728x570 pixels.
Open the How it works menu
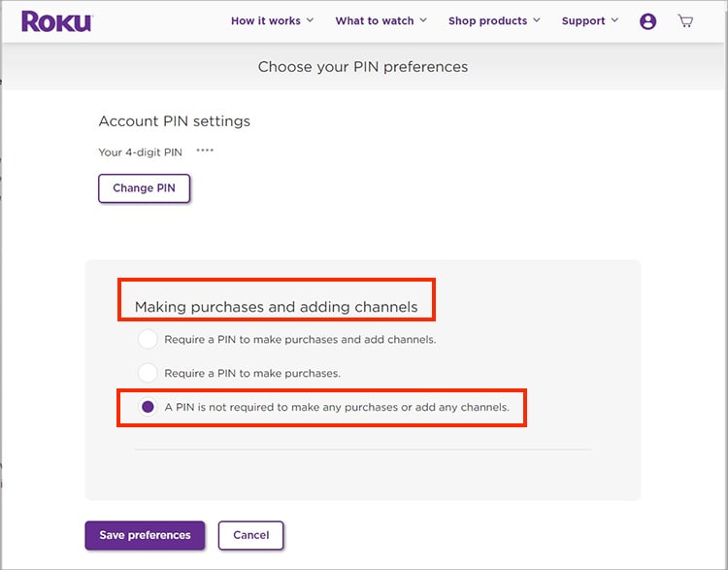pos(272,21)
